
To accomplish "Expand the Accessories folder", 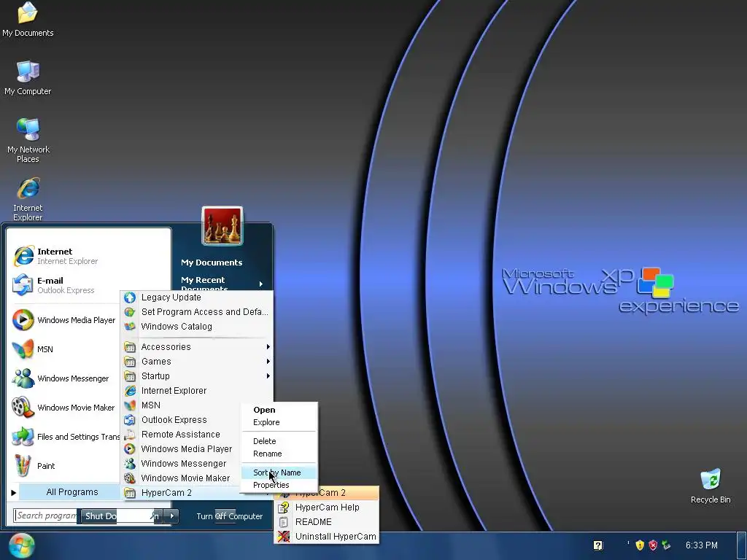I will (197, 347).
